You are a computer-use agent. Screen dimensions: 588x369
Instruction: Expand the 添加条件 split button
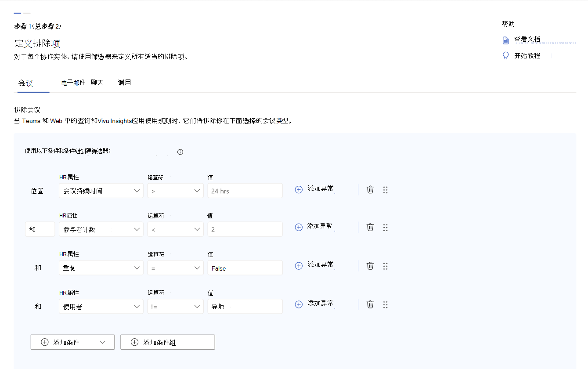(103, 342)
